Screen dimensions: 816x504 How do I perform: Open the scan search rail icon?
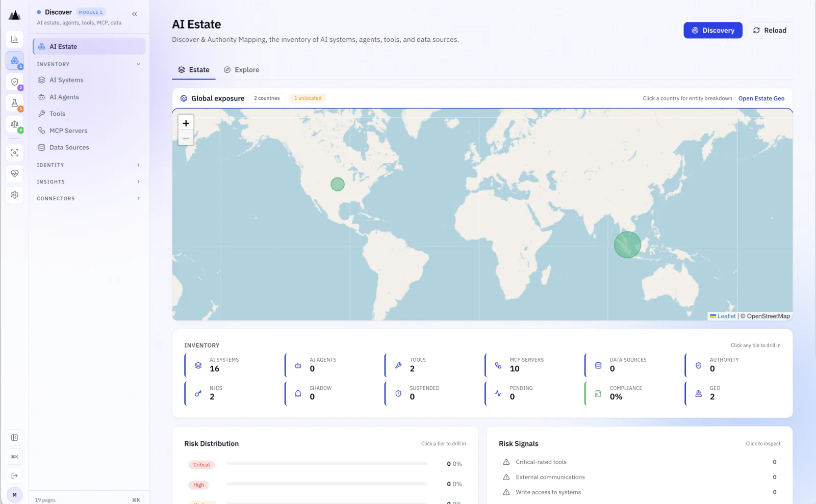tap(15, 152)
